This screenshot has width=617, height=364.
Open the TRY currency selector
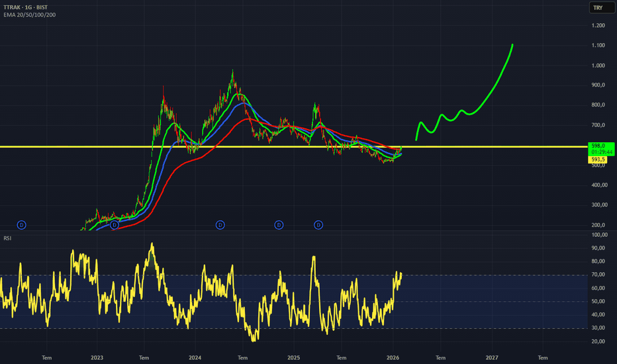[x=602, y=7]
